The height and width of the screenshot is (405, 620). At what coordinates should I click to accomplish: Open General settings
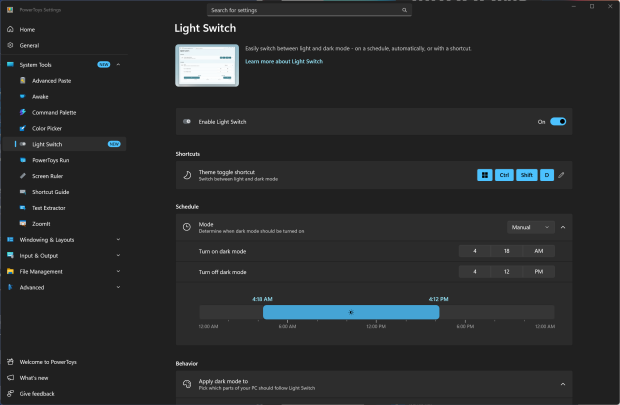(x=63, y=45)
